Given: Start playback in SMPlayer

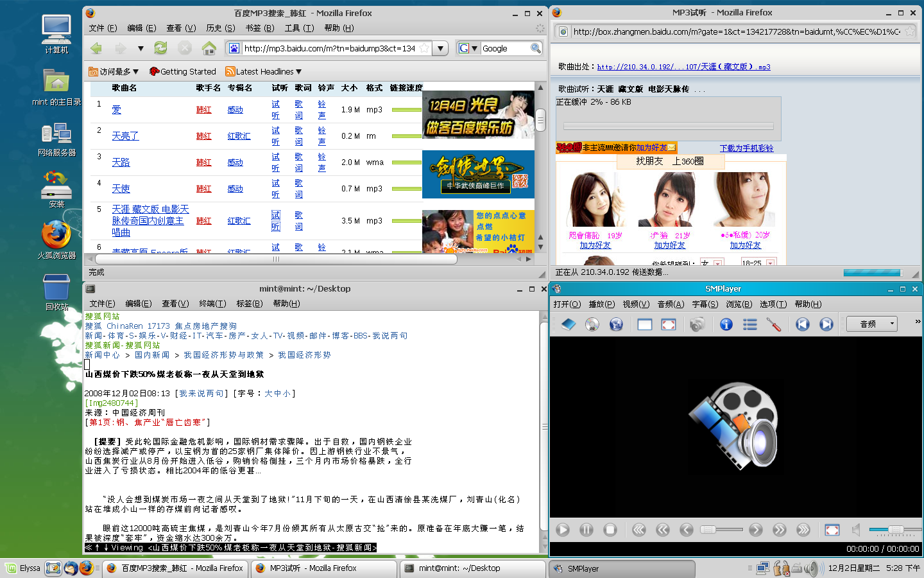Looking at the screenshot, I should point(563,530).
